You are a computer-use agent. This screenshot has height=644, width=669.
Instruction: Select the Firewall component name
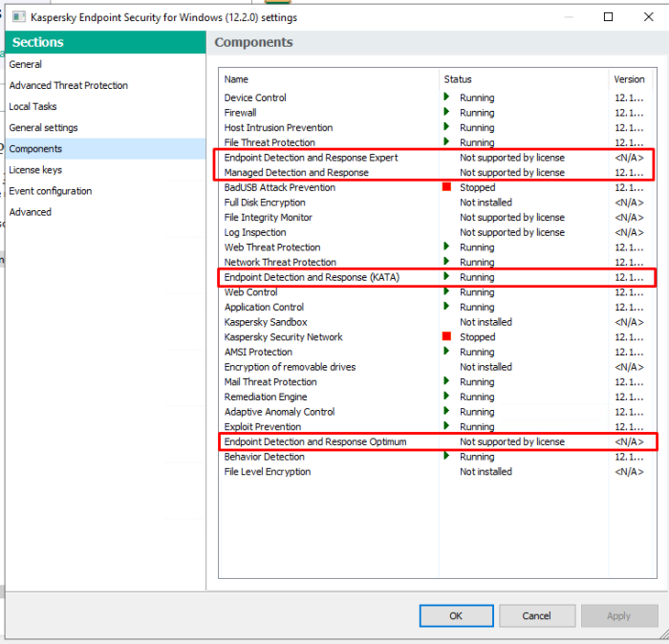(x=240, y=113)
